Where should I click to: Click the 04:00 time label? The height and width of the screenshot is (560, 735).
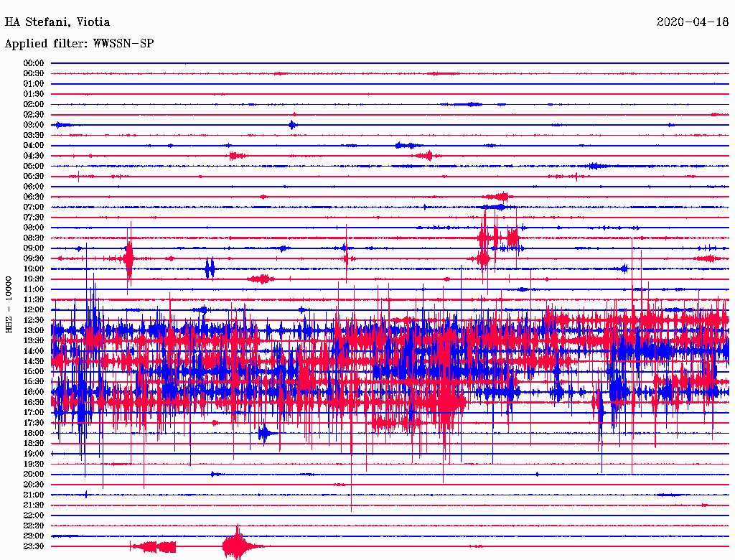[x=34, y=146]
